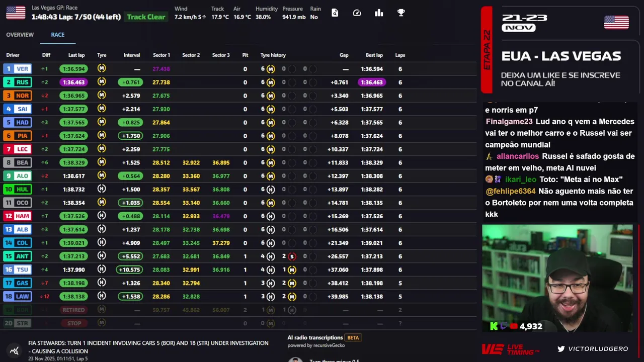Image resolution: width=644 pixels, height=362 pixels.
Task: Click the hard tyre icon in LAW row
Action: click(x=102, y=296)
